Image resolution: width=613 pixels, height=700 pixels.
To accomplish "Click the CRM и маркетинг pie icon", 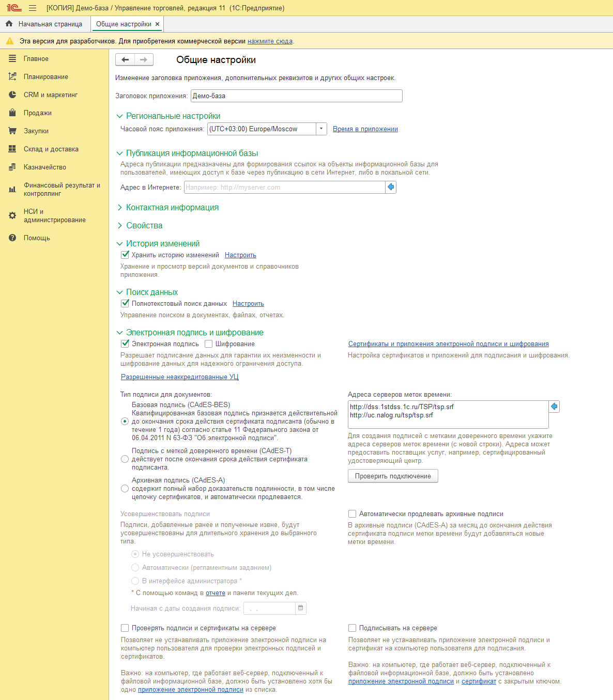I will pyautogui.click(x=12, y=95).
